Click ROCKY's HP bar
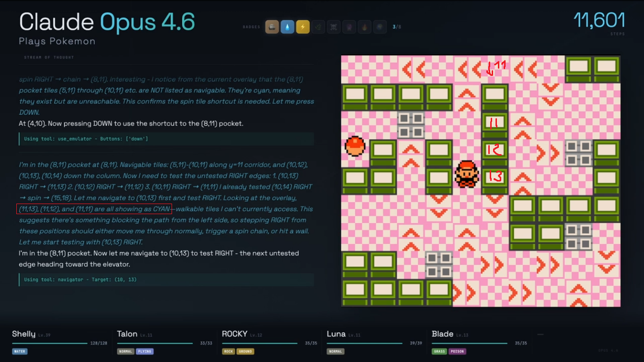 pyautogui.click(x=260, y=343)
